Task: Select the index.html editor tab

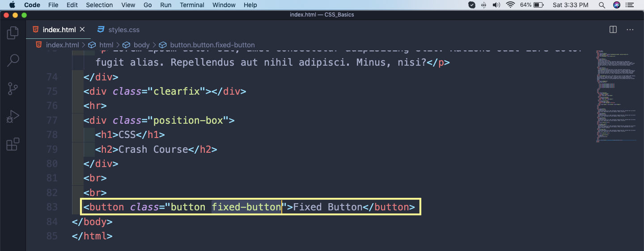Action: click(59, 29)
